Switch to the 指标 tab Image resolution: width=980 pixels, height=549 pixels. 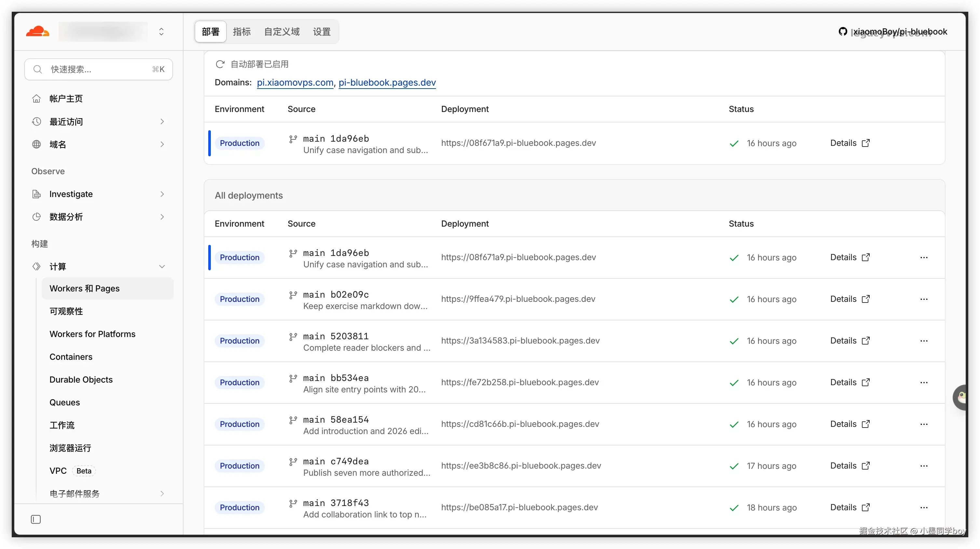pyautogui.click(x=242, y=32)
